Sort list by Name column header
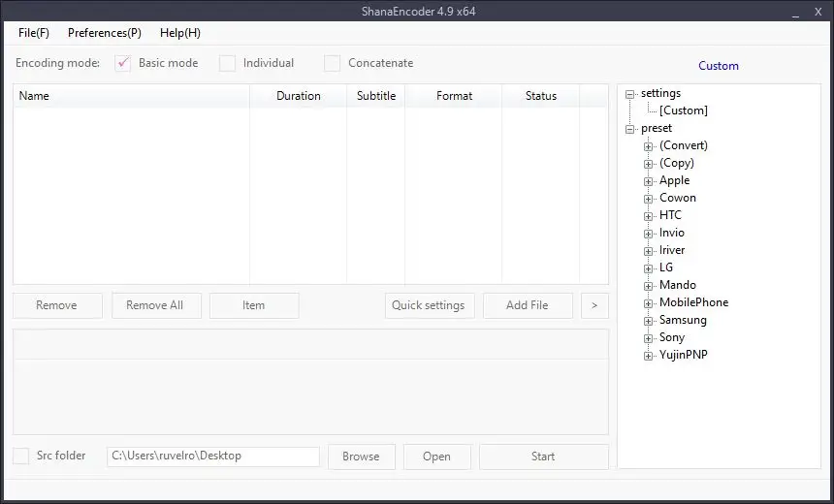Viewport: 834px width, 504px height. coord(131,96)
